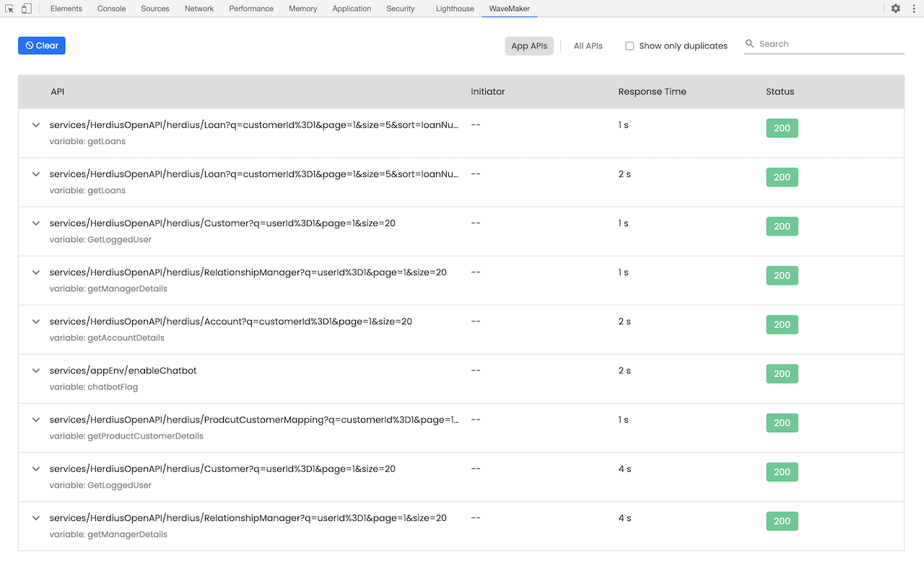The image size is (924, 578).
Task: Open DevTools more options menu
Action: [x=913, y=9]
